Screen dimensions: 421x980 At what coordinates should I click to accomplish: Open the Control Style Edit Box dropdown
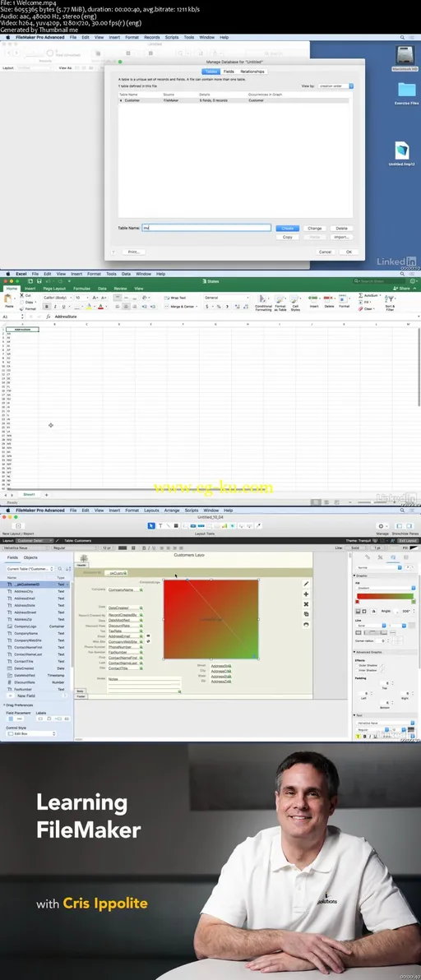point(31,733)
